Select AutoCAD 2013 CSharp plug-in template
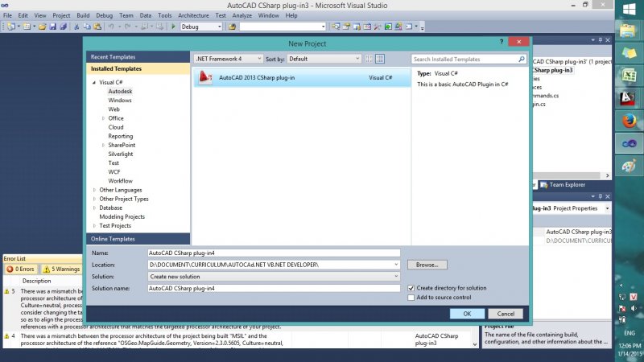This screenshot has height=362, width=644. tap(302, 77)
